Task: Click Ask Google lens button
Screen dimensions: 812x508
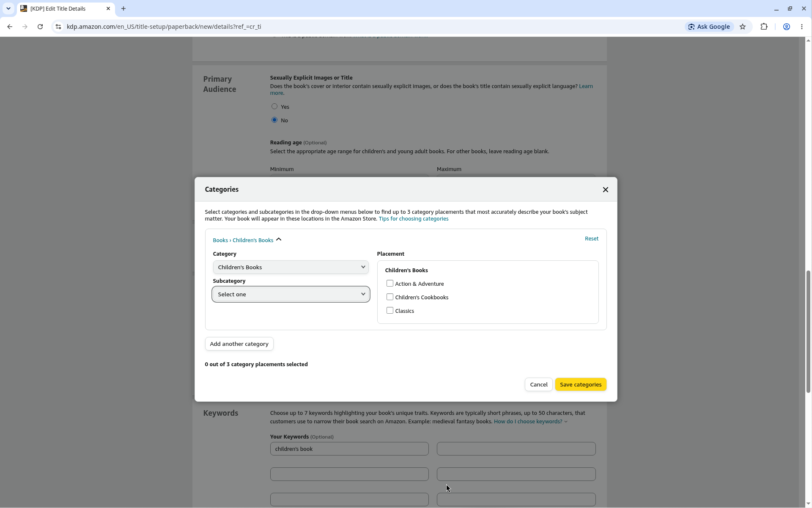Action: 709,27
